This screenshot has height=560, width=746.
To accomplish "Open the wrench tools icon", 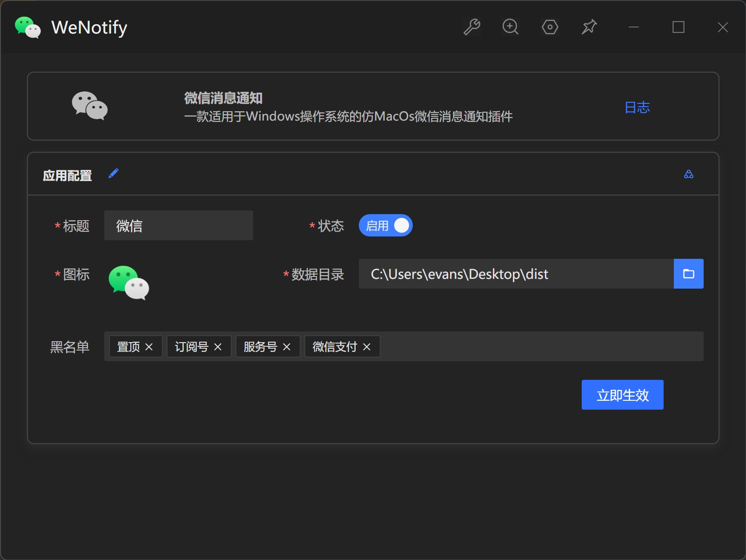I will click(471, 27).
